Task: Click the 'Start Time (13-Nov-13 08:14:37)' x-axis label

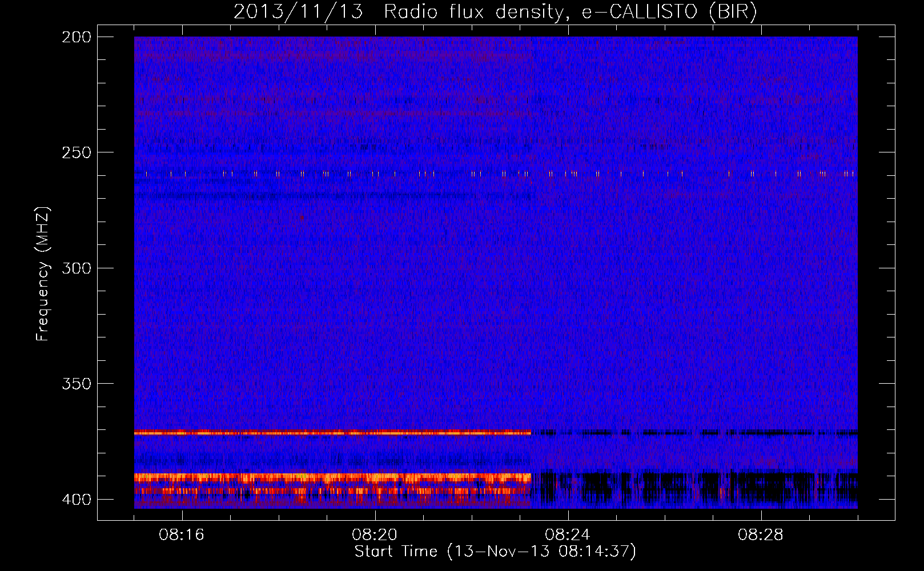Action: (x=495, y=552)
